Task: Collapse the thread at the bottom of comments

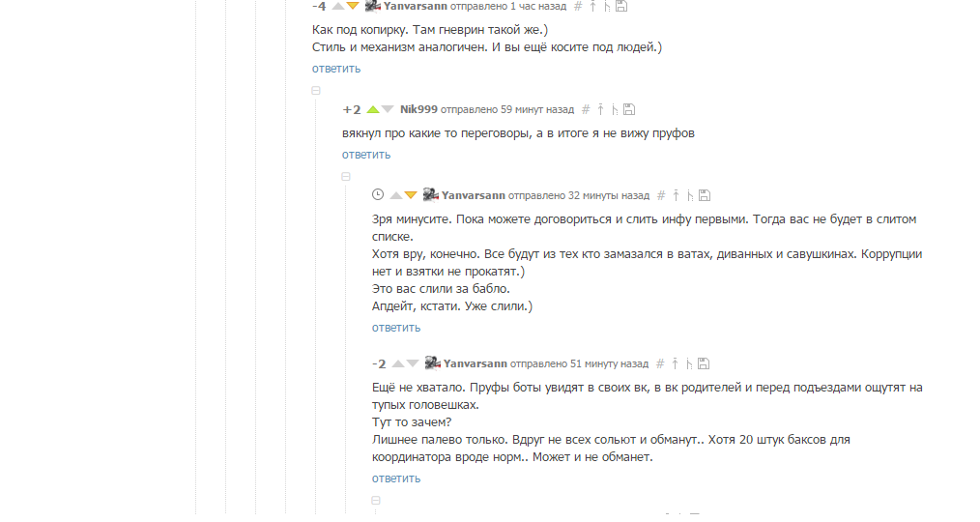Action: point(376,500)
